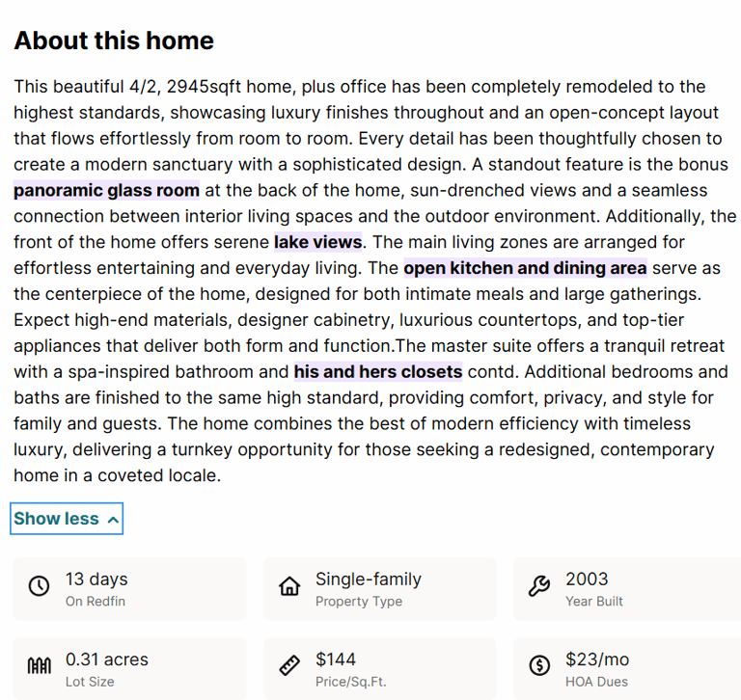Click the About this home heading
The width and height of the screenshot is (741, 700).
(114, 40)
